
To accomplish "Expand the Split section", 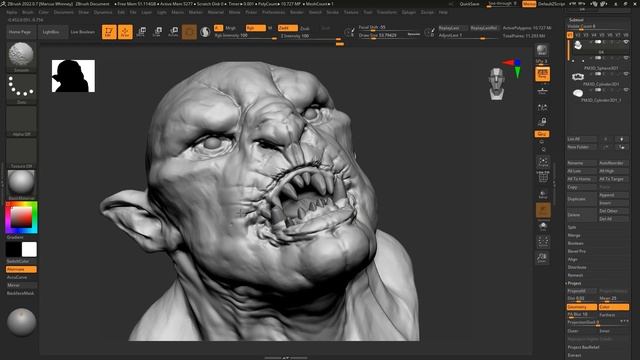I will pyautogui.click(x=572, y=227).
